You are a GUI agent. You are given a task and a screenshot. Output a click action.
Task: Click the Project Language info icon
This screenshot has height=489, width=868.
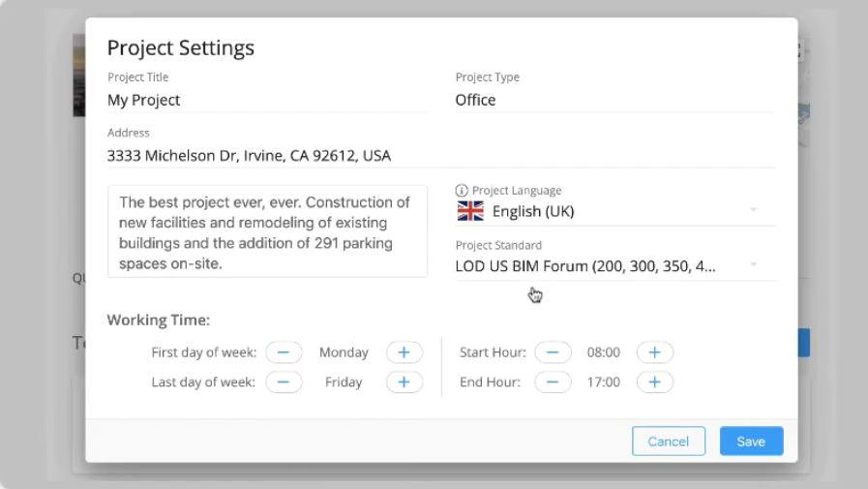[x=462, y=191]
